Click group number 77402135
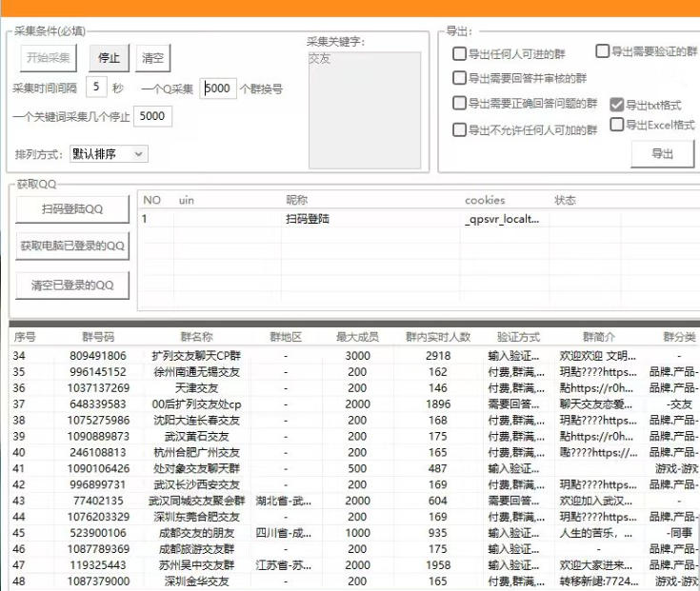Image resolution: width=700 pixels, height=591 pixels. (98, 501)
